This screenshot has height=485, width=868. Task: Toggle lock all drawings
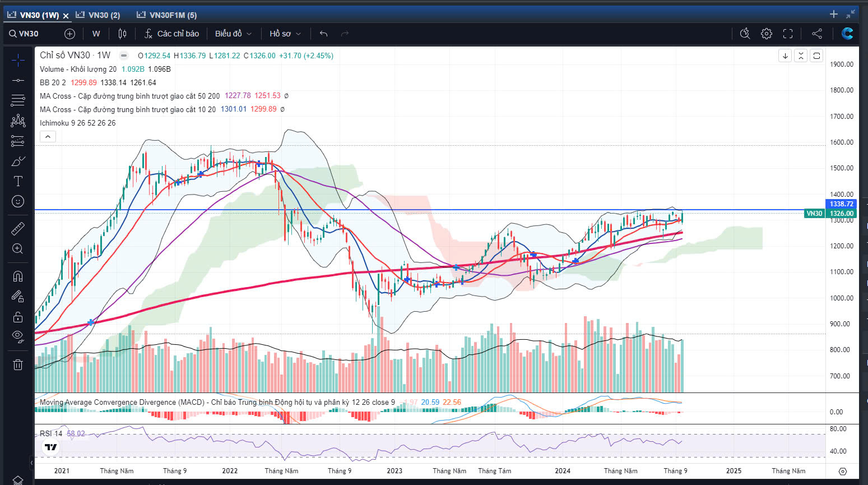(x=18, y=317)
